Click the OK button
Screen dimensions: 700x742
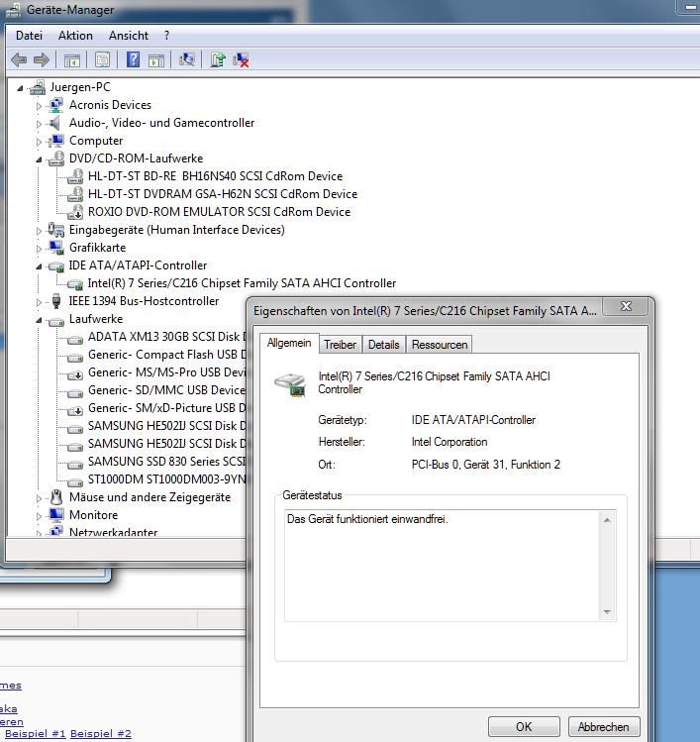(x=524, y=726)
